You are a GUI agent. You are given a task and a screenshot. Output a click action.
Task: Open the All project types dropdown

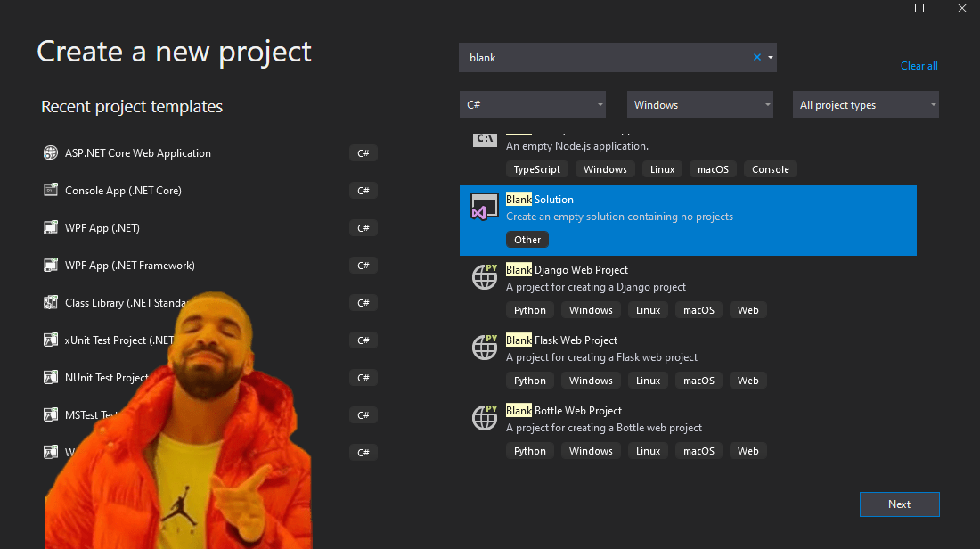coord(866,104)
